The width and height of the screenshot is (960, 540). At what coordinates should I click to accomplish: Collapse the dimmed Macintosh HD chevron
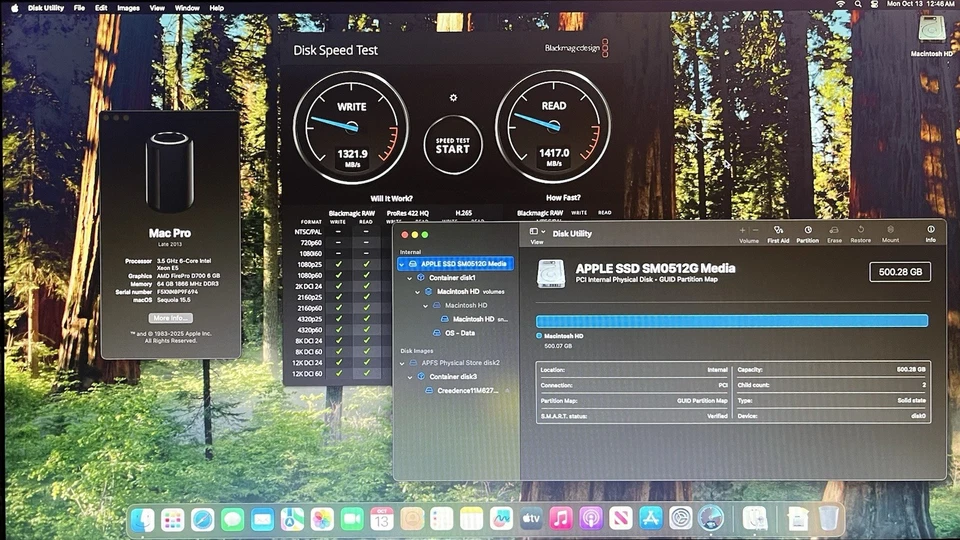pos(426,306)
